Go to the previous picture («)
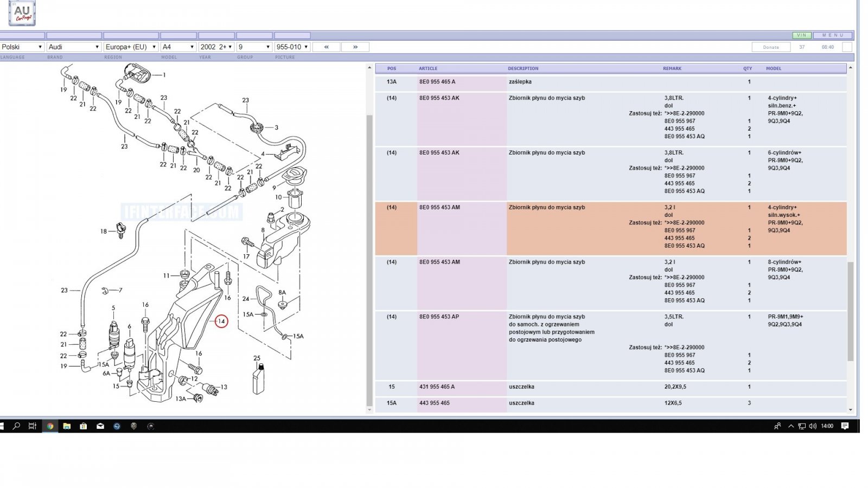 click(x=327, y=47)
